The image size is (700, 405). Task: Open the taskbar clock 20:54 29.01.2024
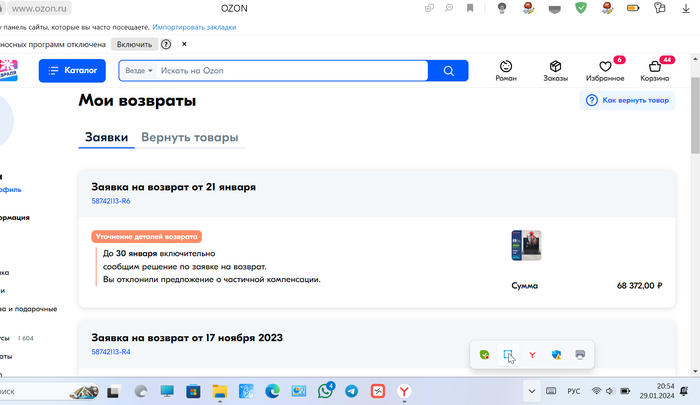(657, 391)
